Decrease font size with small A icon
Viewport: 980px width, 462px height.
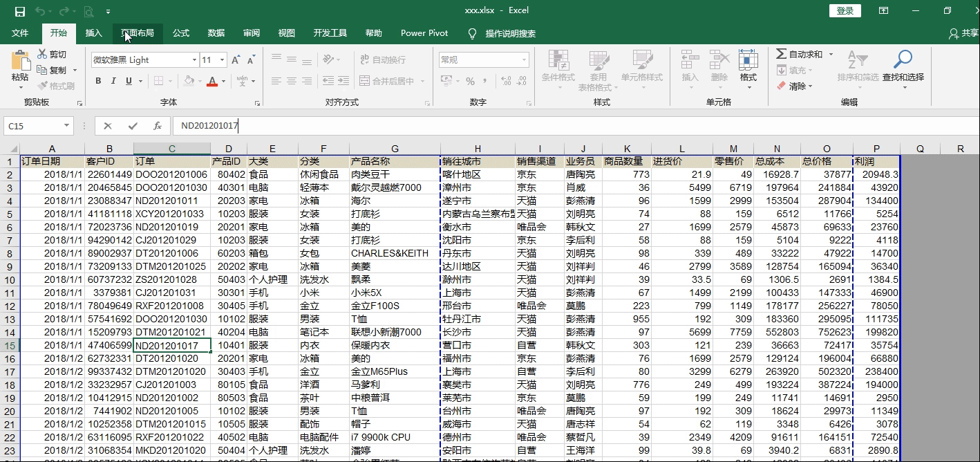tap(250, 60)
